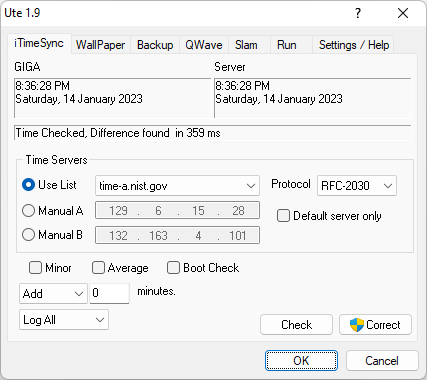
Task: Open the Protocol RFC-2030 dropdown
Action: [357, 186]
